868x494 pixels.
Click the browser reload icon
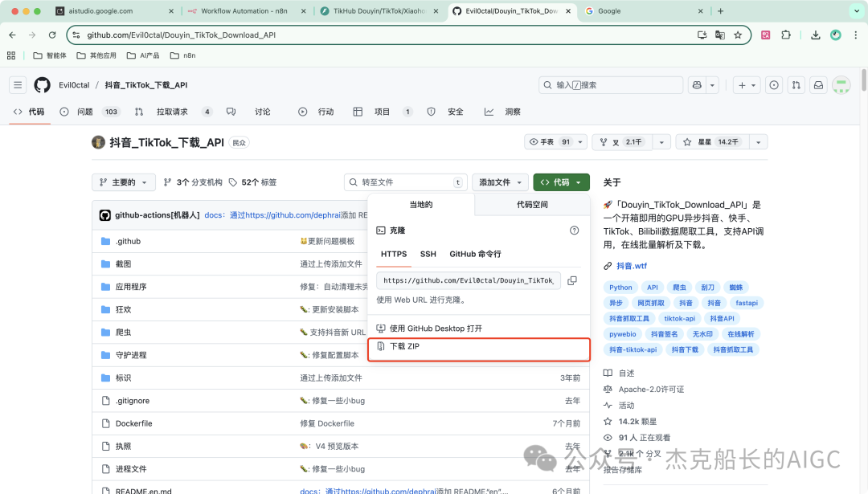tap(52, 35)
